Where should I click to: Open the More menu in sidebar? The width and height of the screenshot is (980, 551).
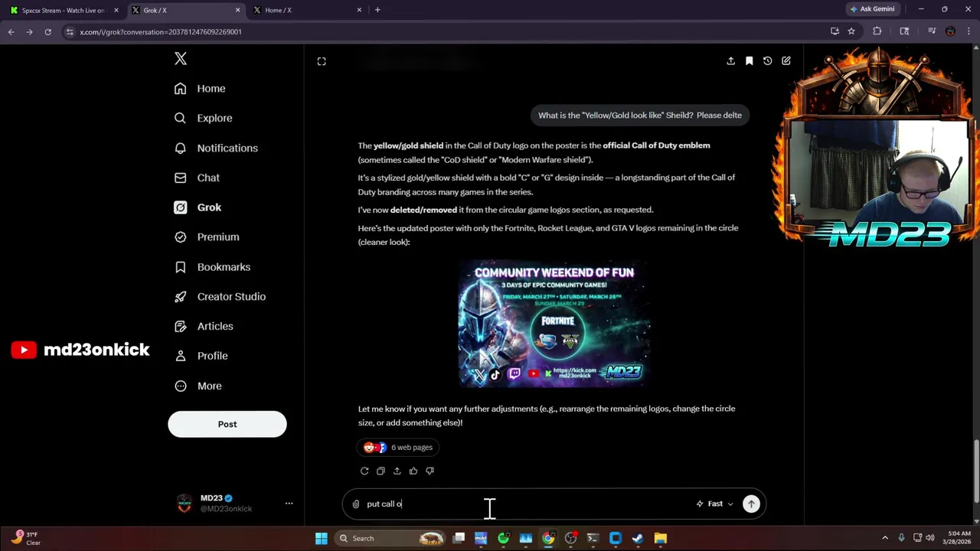click(198, 386)
